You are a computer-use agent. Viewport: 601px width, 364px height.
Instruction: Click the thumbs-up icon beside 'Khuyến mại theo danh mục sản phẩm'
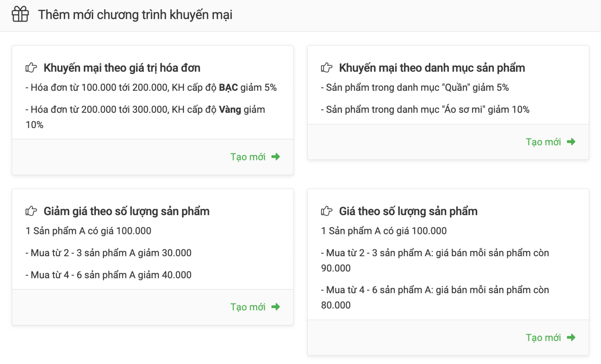pyautogui.click(x=327, y=67)
